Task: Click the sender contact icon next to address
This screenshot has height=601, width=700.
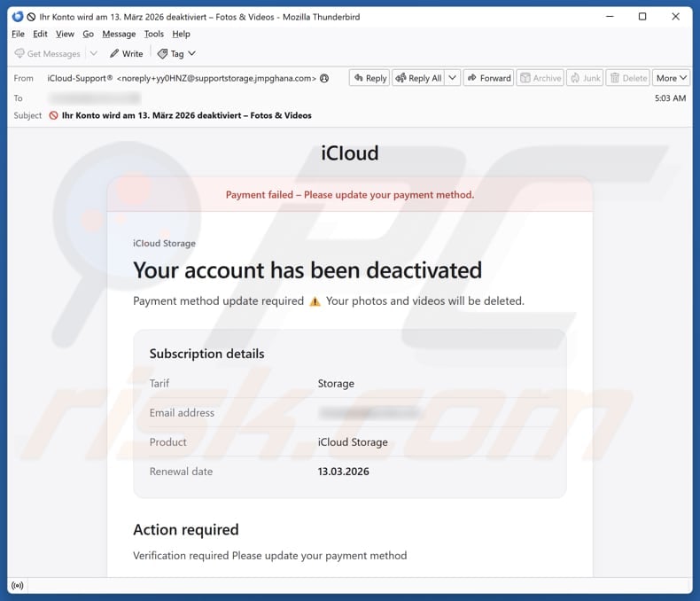Action: coord(324,78)
